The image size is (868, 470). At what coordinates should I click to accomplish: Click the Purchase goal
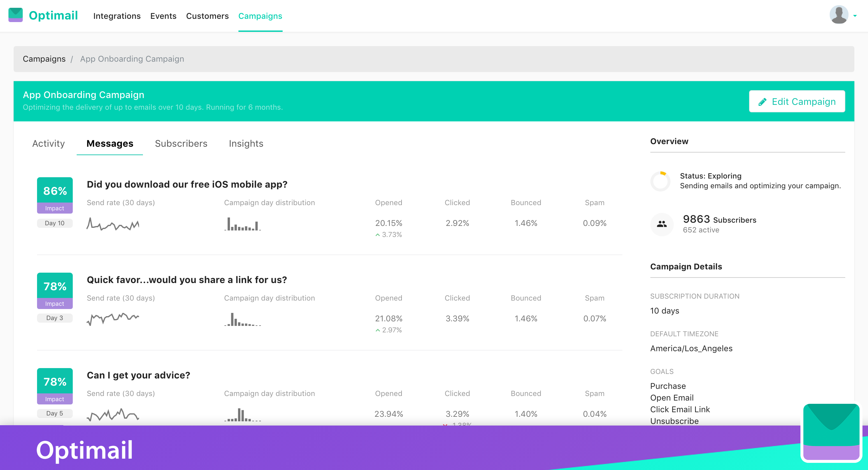click(x=668, y=386)
